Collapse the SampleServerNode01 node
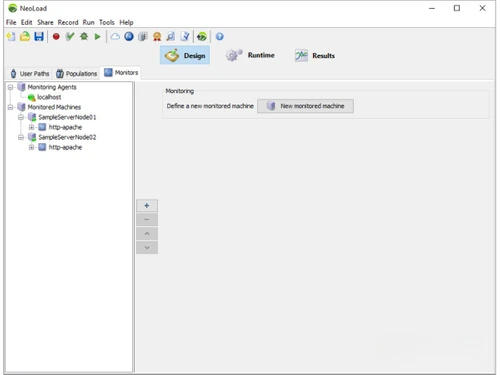The height and width of the screenshot is (375, 500). (21, 117)
